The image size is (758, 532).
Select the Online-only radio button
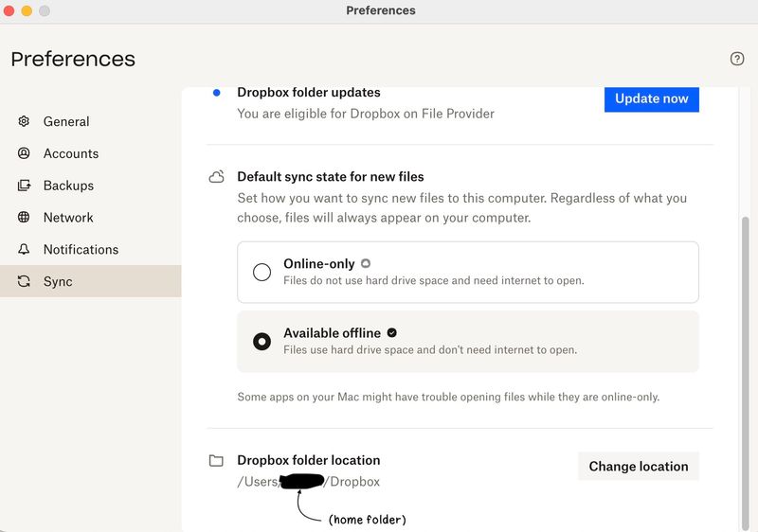[262, 273]
